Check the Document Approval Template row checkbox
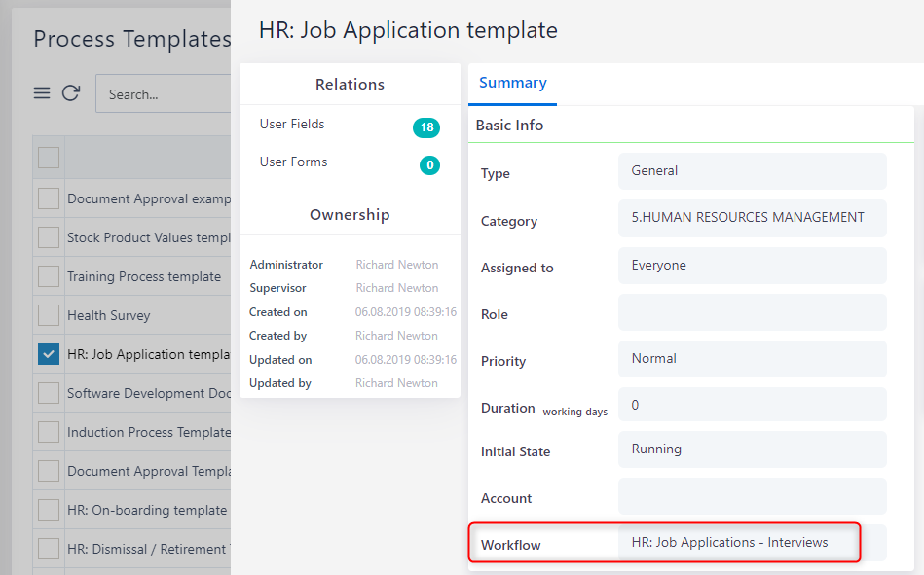Screen dimensions: 924x575 (x=49, y=471)
